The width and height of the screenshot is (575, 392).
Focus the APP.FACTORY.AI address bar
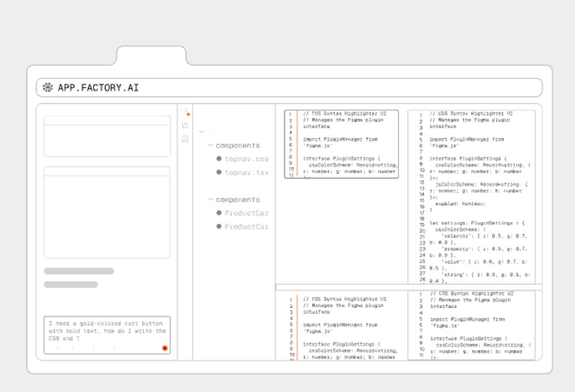coord(300,88)
